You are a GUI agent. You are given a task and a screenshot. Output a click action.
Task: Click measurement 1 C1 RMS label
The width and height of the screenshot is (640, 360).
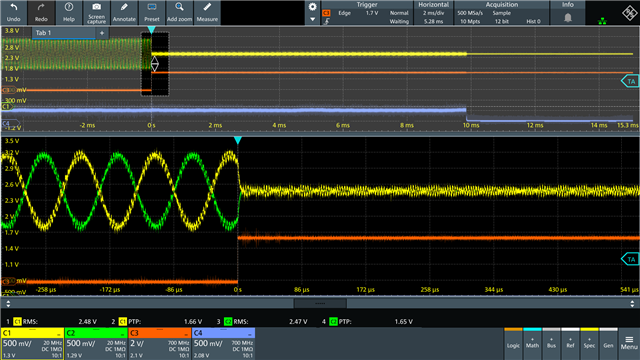[26, 322]
